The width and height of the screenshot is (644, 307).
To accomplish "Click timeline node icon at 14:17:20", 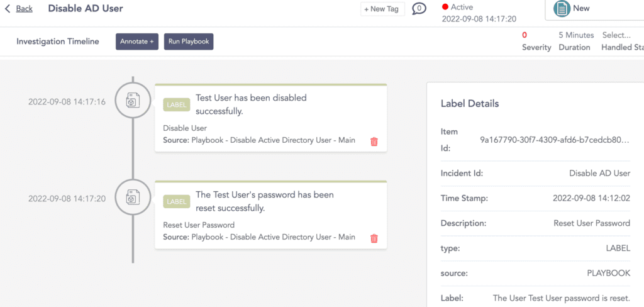I will (133, 198).
